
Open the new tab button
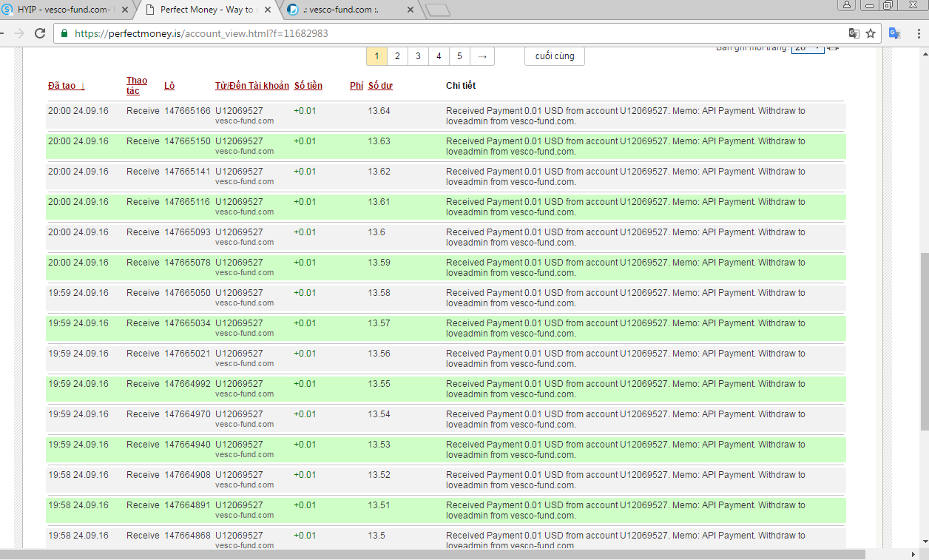tap(438, 10)
